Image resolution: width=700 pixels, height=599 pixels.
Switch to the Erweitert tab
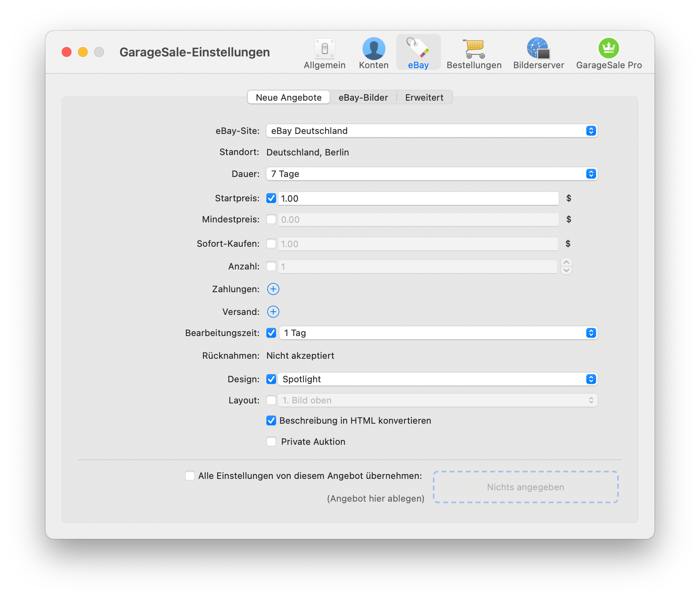[424, 97]
